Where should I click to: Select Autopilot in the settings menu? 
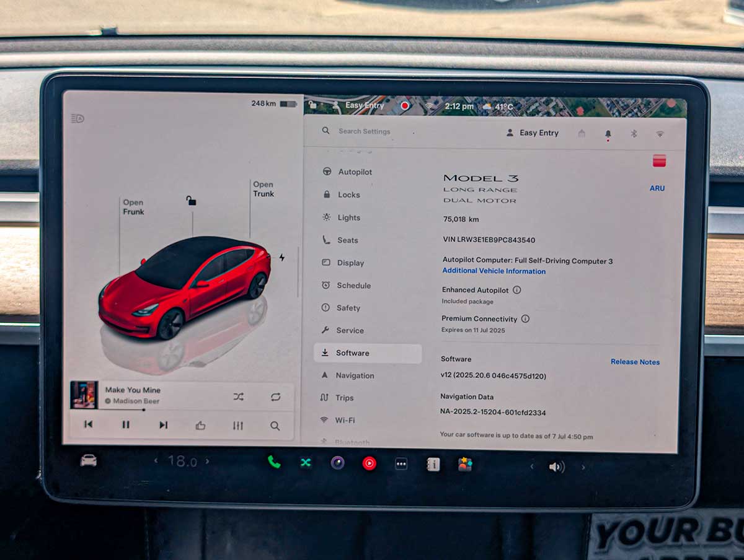355,172
